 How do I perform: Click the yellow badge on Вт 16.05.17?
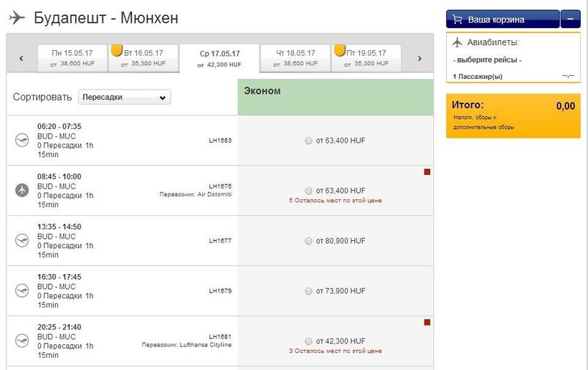click(x=115, y=51)
